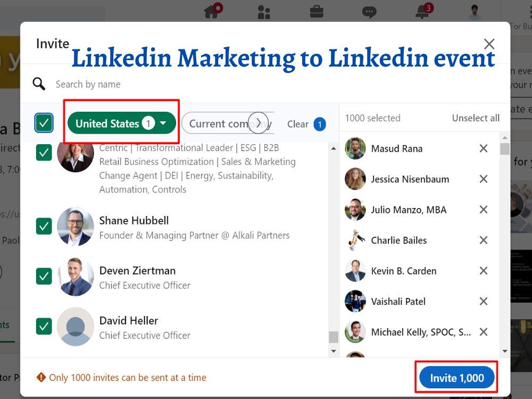The image size is (532, 399).
Task: Toggle the select-all checkbox in the invite list
Action: coord(44,123)
